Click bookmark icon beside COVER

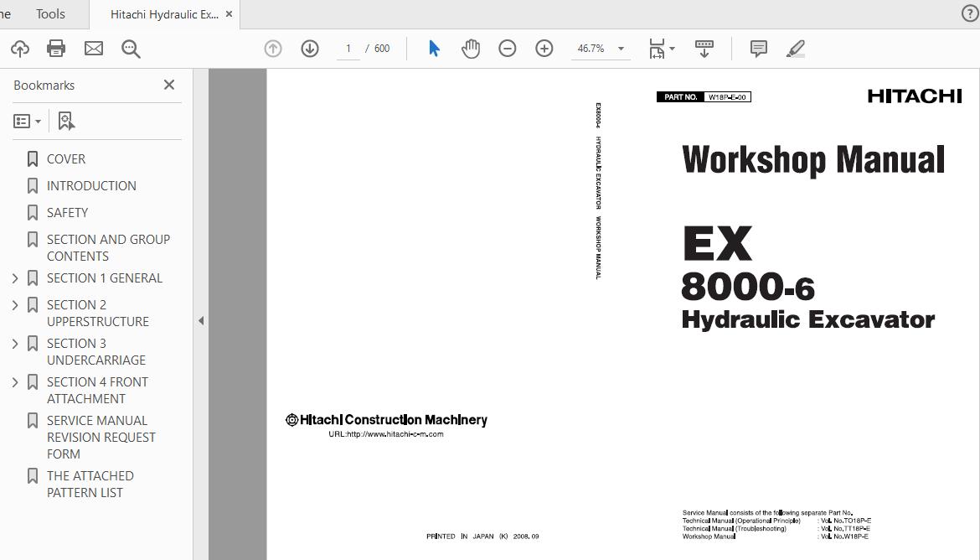(x=33, y=159)
